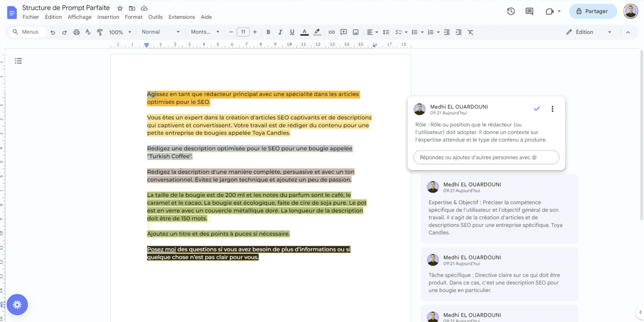Click the highlighted paragraph starting Agissez en tant
Image resolution: width=644 pixels, height=322 pixels.
coord(253,98)
